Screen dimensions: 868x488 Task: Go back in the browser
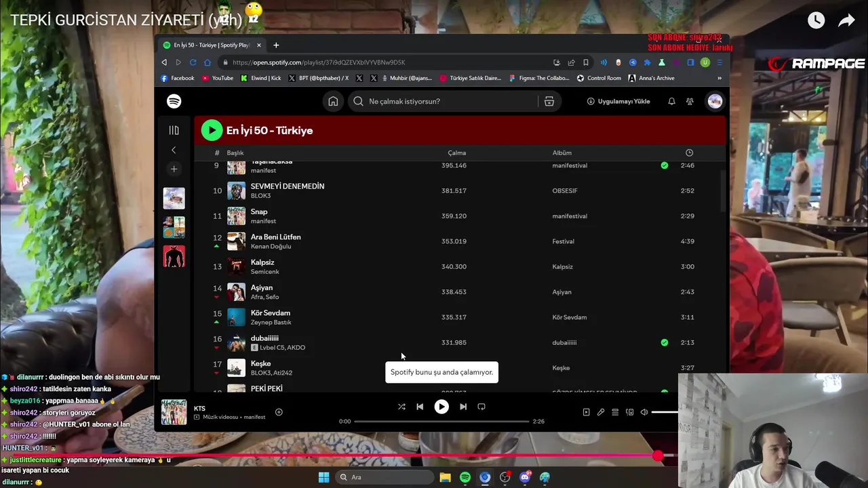164,62
